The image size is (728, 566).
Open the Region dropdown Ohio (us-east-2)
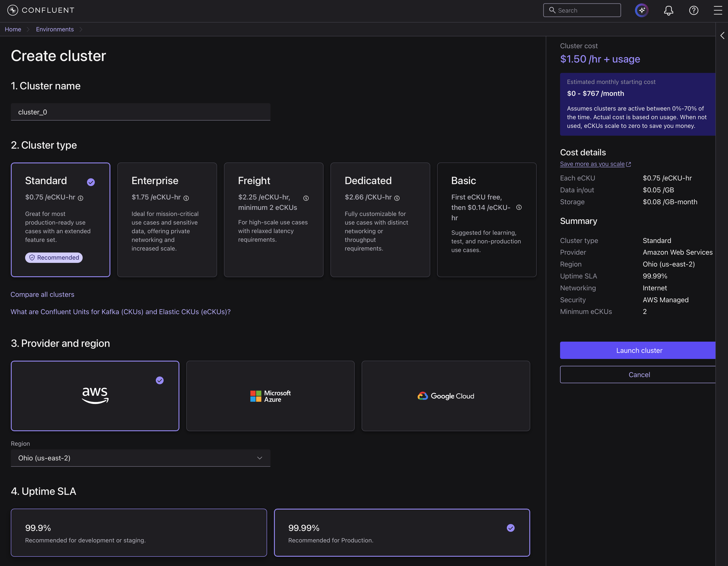[x=141, y=458]
